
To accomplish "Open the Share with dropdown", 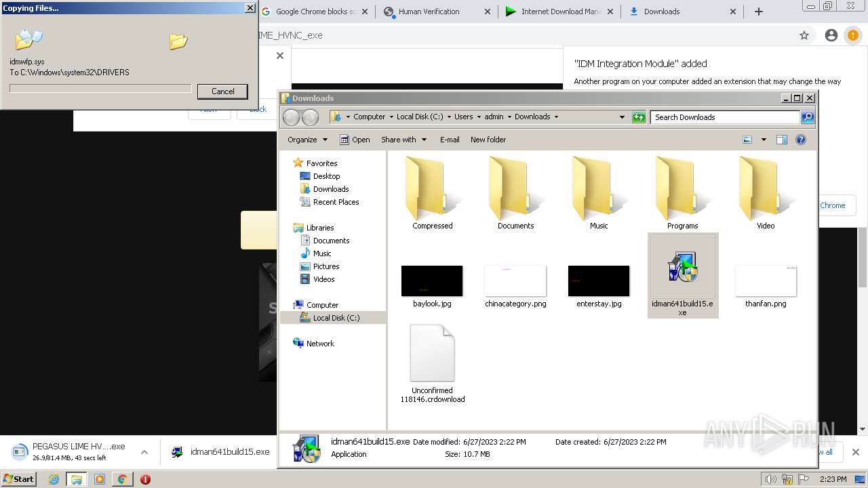I will tap(403, 140).
